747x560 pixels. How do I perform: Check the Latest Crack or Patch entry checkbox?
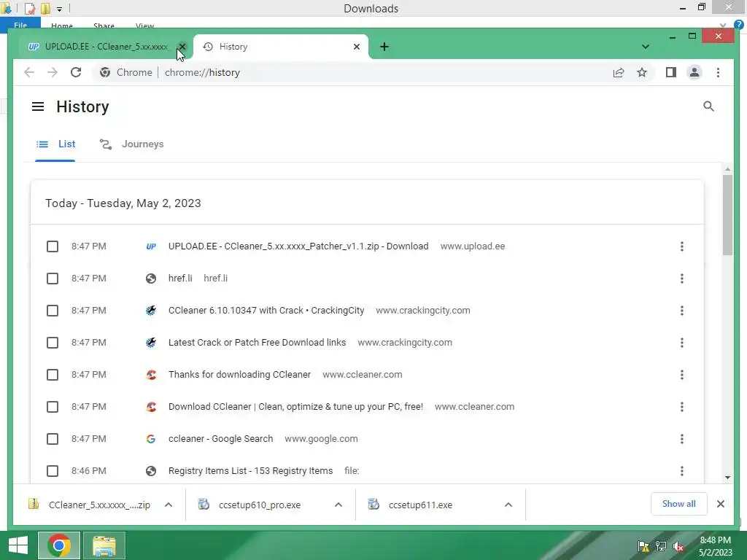tap(53, 343)
